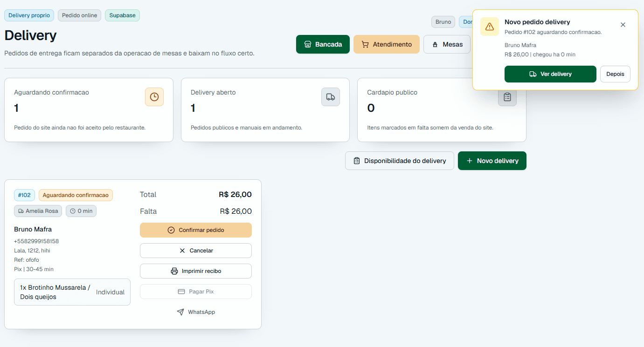
Task: Click Pix | 30-45 min payment text
Action: pos(34,269)
